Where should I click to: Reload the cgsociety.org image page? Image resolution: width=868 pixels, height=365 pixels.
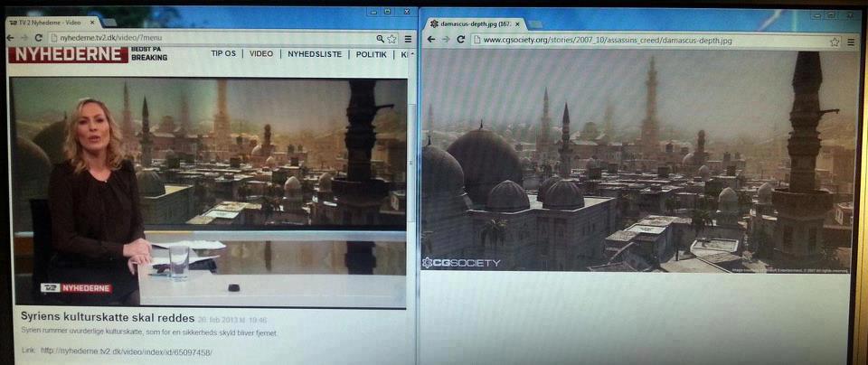point(461,40)
